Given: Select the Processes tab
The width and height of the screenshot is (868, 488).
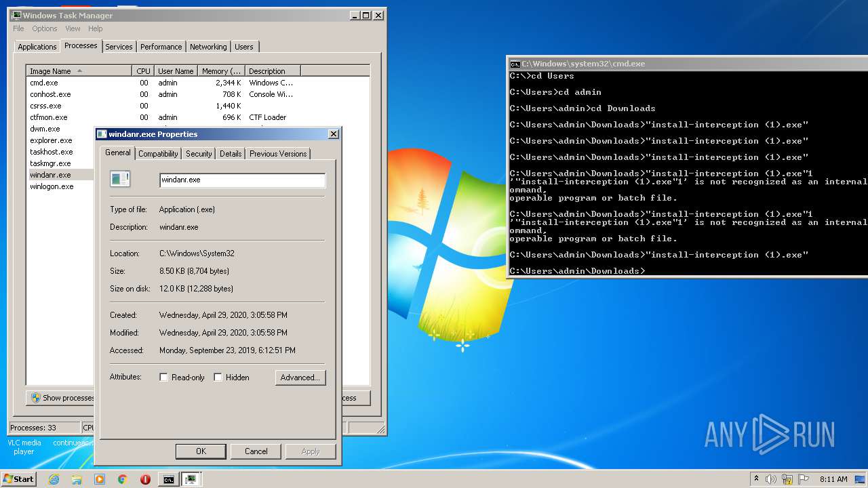Looking at the screenshot, I should (81, 46).
